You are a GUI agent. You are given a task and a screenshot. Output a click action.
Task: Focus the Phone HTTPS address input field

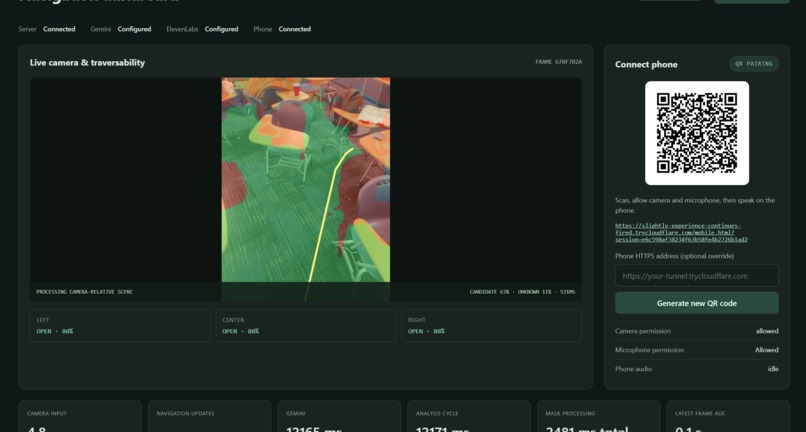(697, 276)
